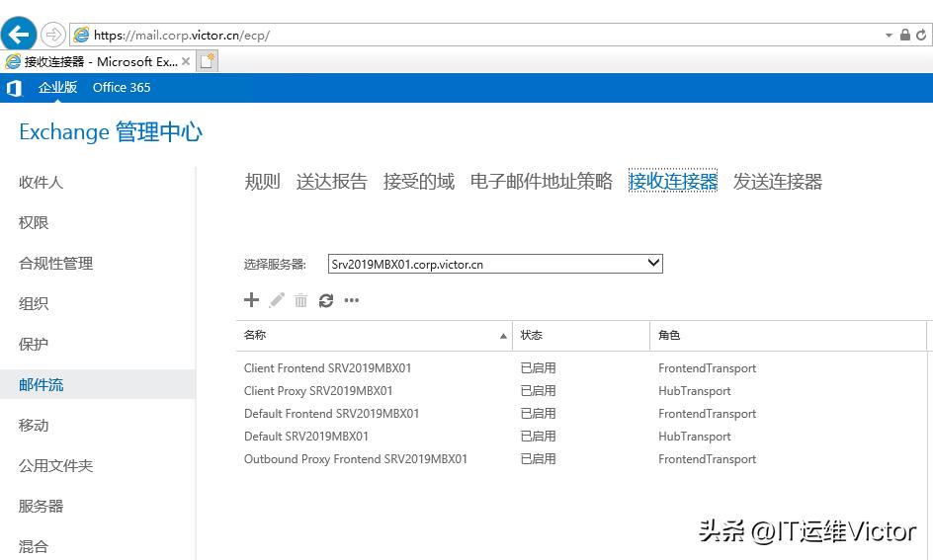This screenshot has height=560, width=933.
Task: Select row Client Proxy SRV2019MBX01
Action: pyautogui.click(x=581, y=390)
